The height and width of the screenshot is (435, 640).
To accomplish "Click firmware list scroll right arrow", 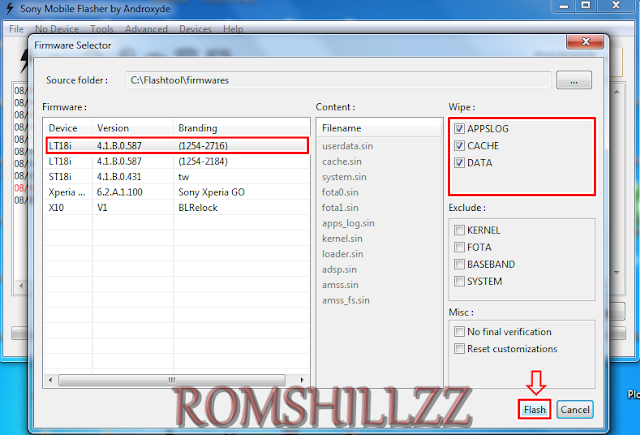I will coord(302,380).
